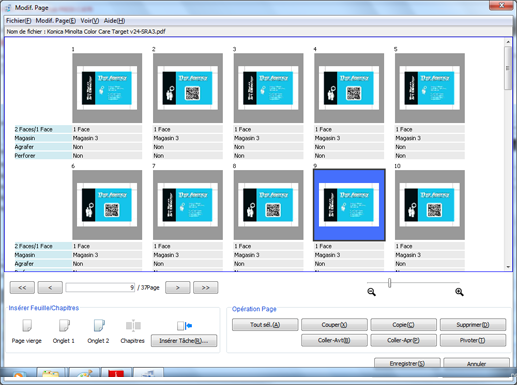Viewport: 517px width, 385px height.
Task: Select the Onglet 1 insert icon
Action: click(64, 325)
